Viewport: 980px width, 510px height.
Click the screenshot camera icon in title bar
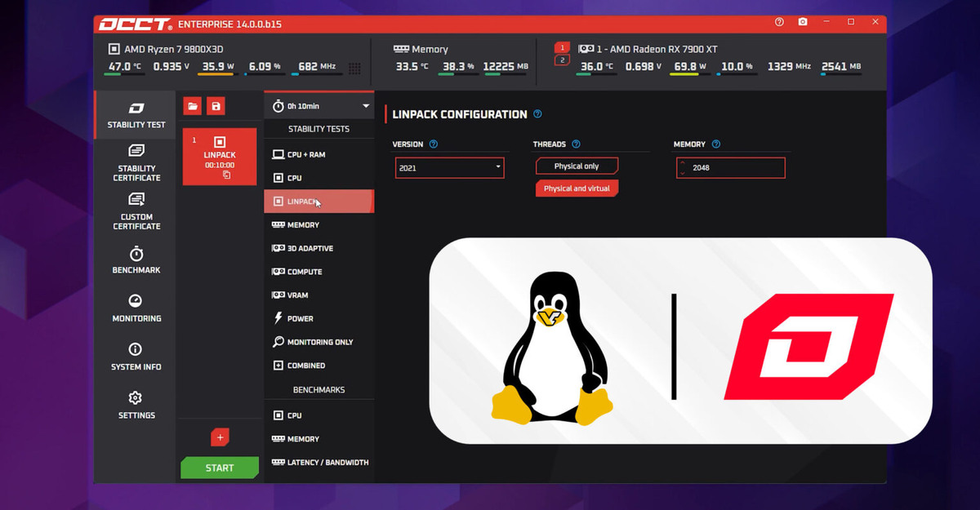tap(803, 23)
